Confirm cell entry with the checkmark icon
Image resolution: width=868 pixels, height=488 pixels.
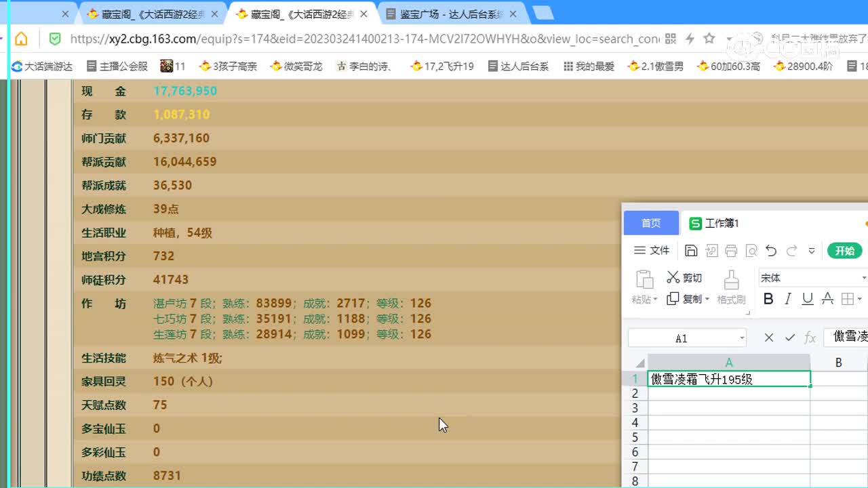click(x=789, y=338)
